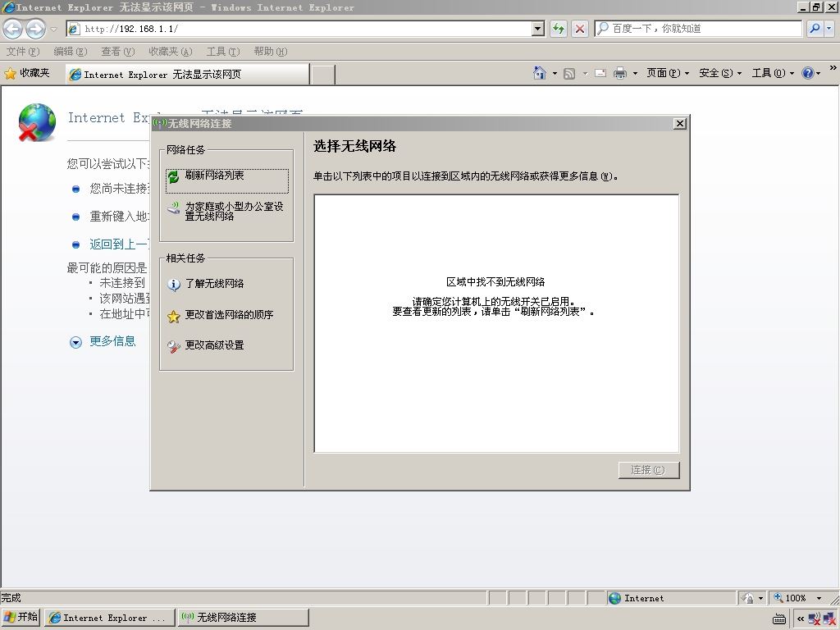Click the Read mail icon
Image resolution: width=840 pixels, height=630 pixels.
coord(600,73)
